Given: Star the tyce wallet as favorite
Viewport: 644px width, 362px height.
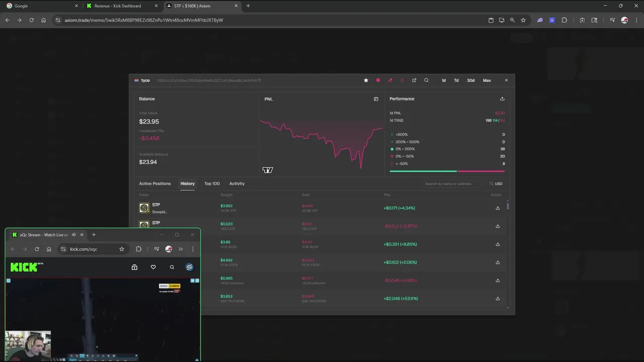Looking at the screenshot, I should coord(366,80).
